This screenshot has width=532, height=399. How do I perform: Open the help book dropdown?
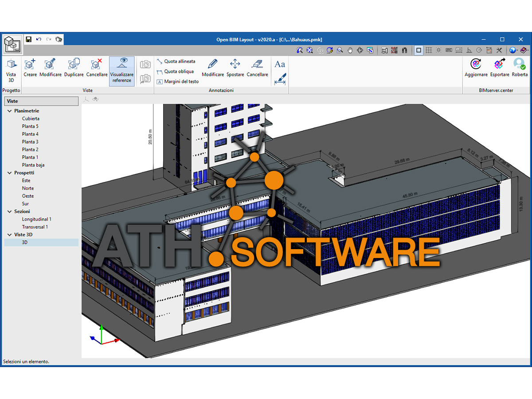(524, 51)
